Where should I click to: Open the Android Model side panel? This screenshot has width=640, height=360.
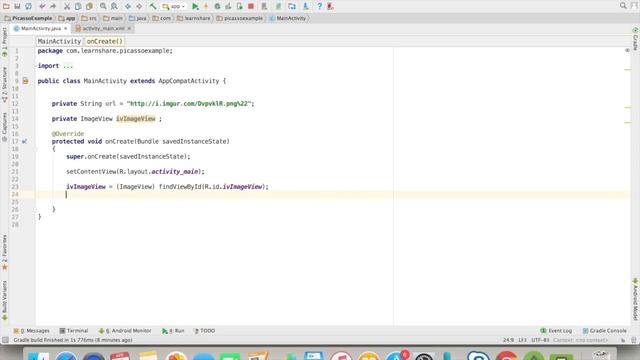[x=635, y=299]
